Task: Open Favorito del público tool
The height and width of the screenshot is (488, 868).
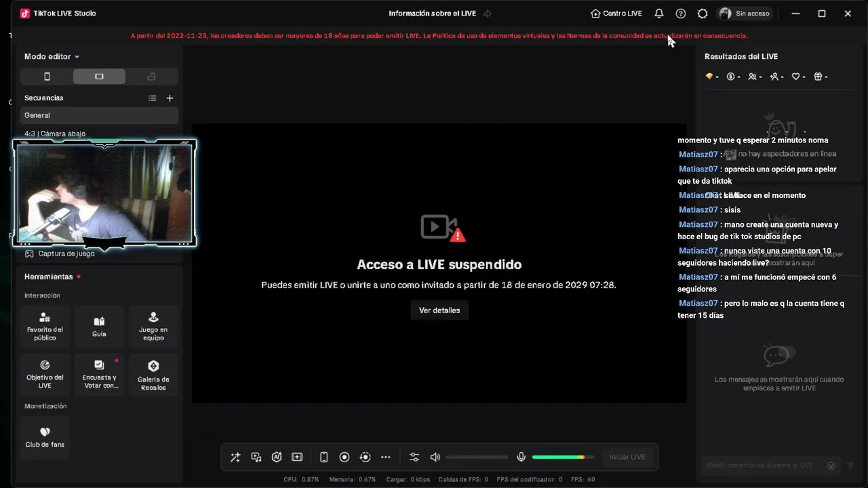Action: 45,326
